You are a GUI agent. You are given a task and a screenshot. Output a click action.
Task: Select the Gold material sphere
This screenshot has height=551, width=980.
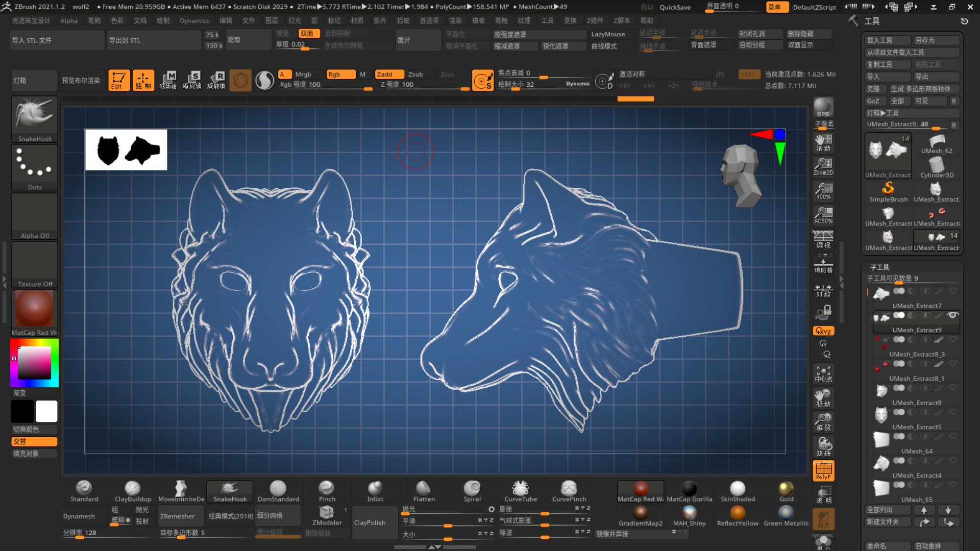point(786,489)
